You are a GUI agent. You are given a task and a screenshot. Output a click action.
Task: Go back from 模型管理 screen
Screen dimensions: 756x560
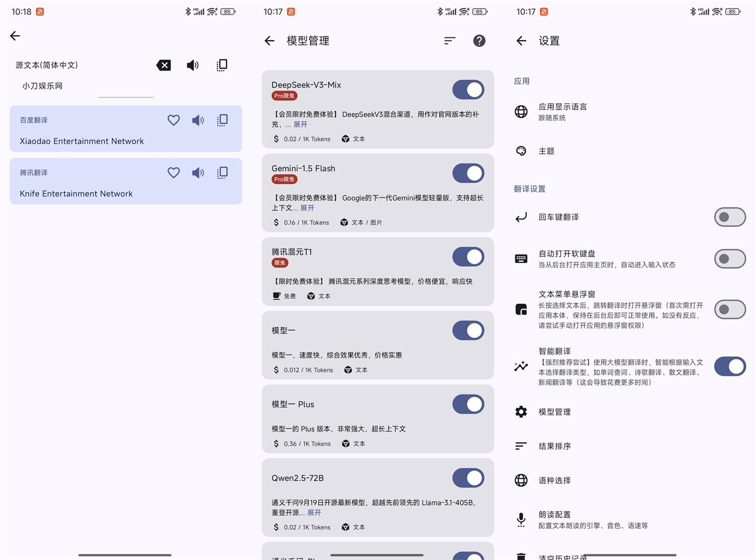(269, 41)
